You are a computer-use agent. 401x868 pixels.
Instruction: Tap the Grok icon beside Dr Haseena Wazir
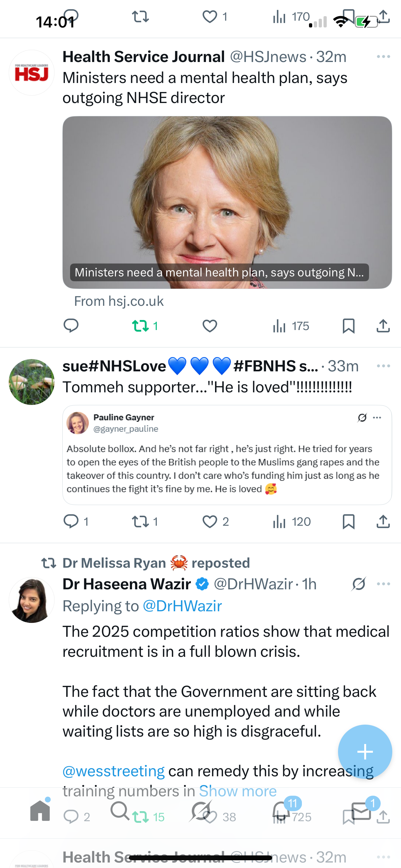point(358,584)
